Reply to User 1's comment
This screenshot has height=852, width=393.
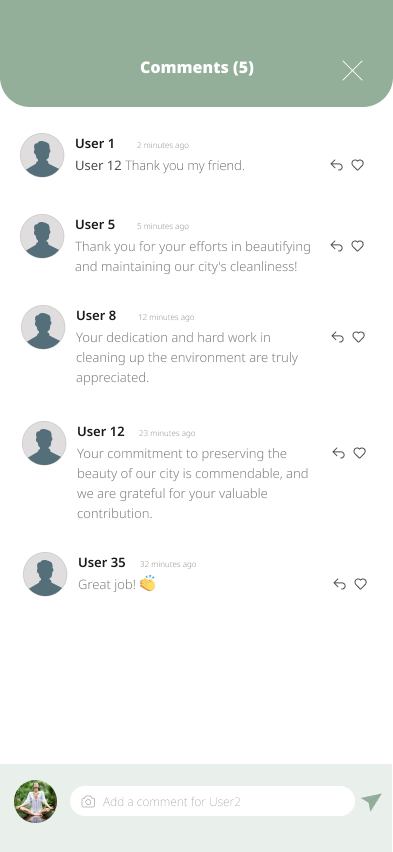(336, 165)
